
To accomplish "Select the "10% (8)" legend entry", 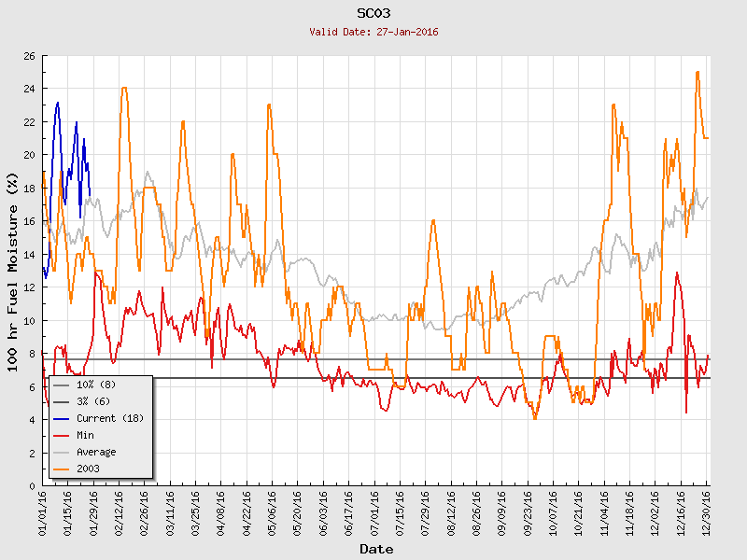I will (95, 385).
